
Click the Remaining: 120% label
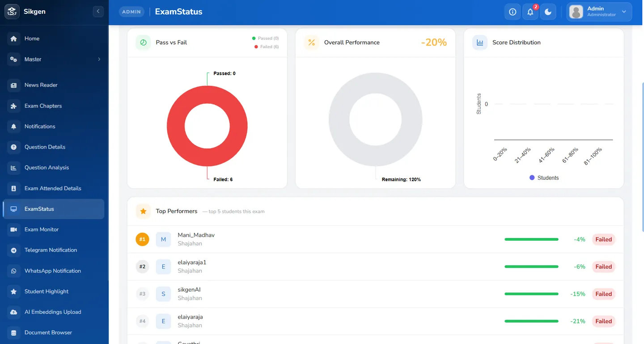pyautogui.click(x=401, y=179)
